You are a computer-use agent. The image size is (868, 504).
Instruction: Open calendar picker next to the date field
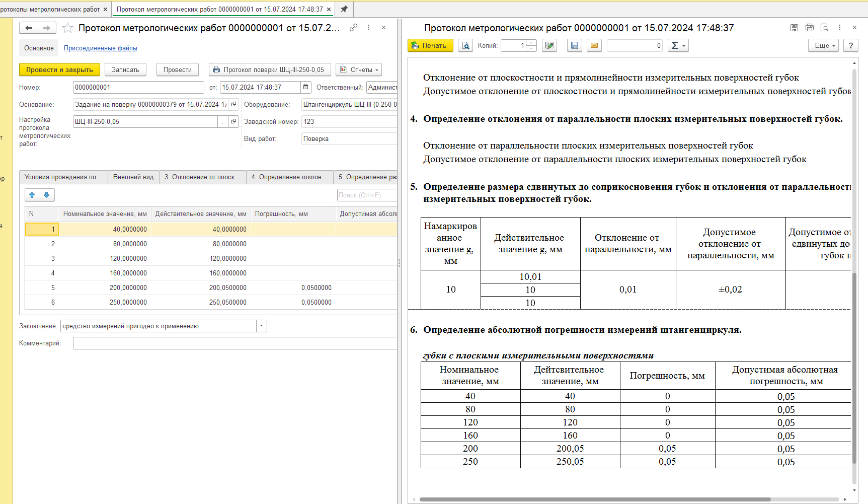point(305,88)
